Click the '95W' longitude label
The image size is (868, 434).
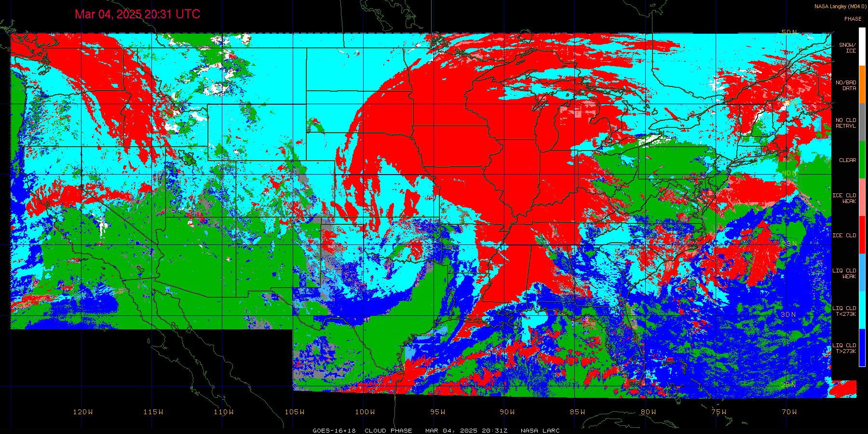pos(438,412)
